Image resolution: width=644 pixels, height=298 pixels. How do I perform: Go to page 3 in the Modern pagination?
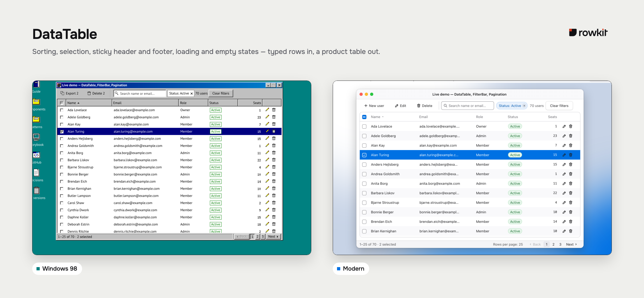click(560, 244)
